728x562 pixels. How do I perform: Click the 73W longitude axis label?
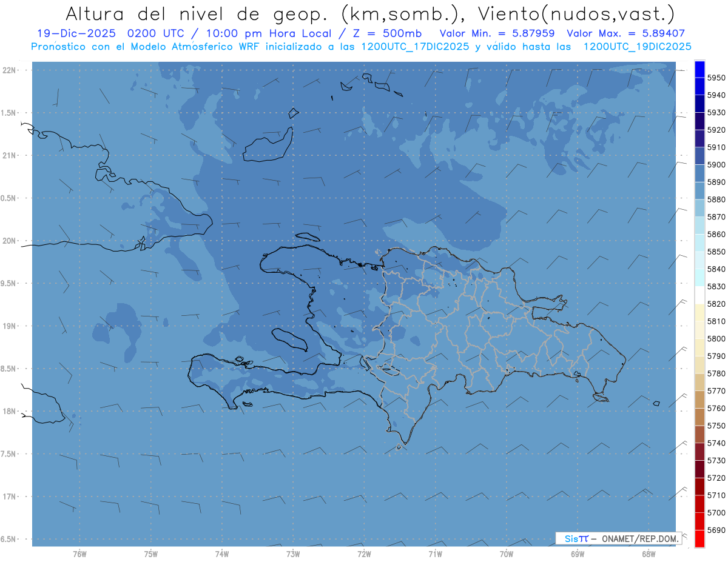coord(293,554)
